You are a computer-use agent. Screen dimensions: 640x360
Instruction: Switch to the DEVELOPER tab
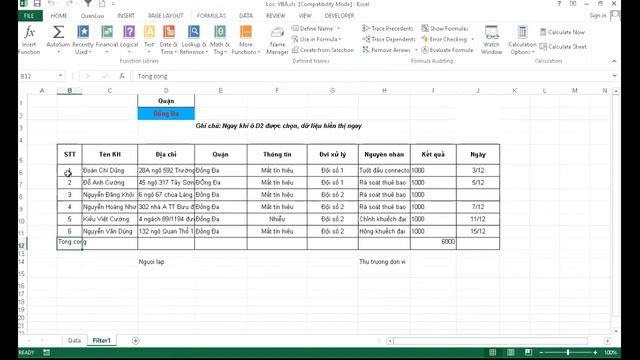click(x=339, y=16)
